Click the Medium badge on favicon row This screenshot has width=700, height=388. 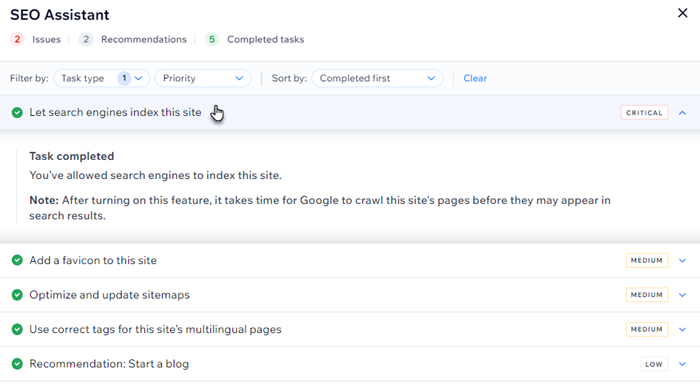tap(647, 260)
